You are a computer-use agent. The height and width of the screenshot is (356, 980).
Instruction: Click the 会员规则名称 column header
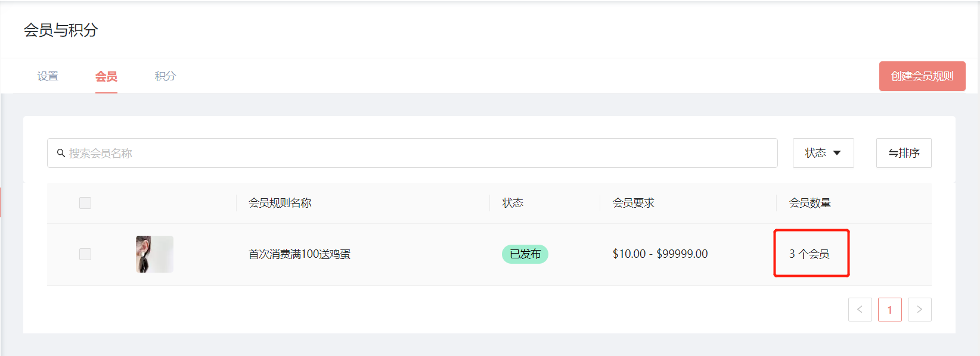click(280, 203)
